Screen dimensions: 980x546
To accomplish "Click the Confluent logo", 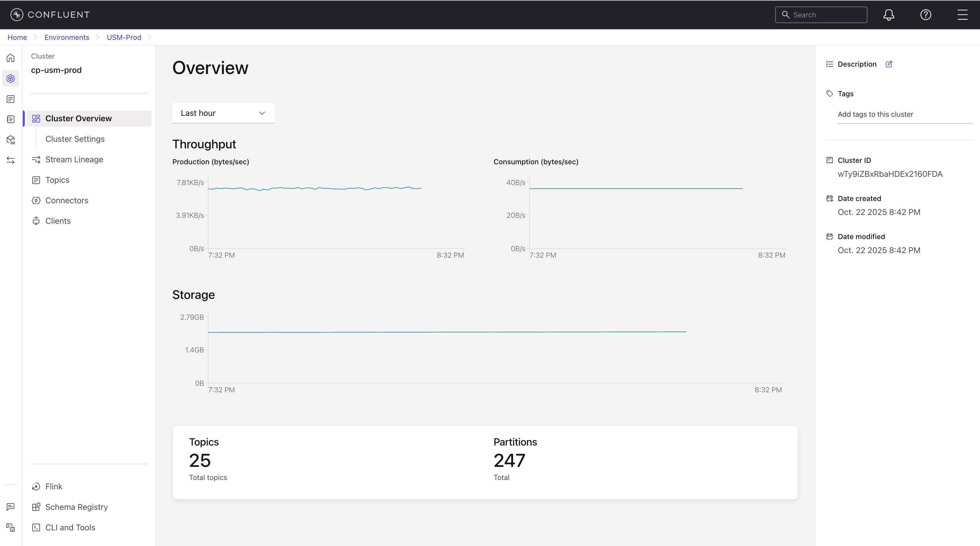I will pyautogui.click(x=50, y=15).
